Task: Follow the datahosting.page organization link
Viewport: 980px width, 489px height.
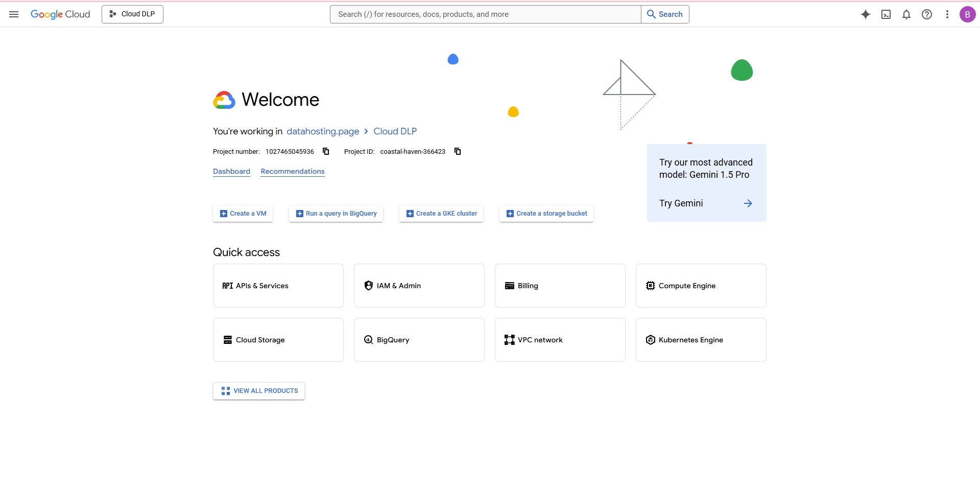Action: (x=323, y=131)
